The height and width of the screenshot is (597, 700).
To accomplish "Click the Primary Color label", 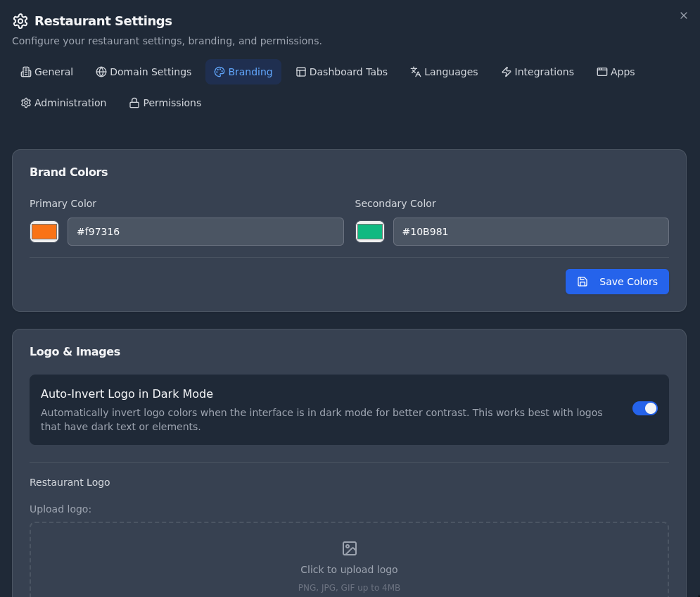I will tap(63, 203).
